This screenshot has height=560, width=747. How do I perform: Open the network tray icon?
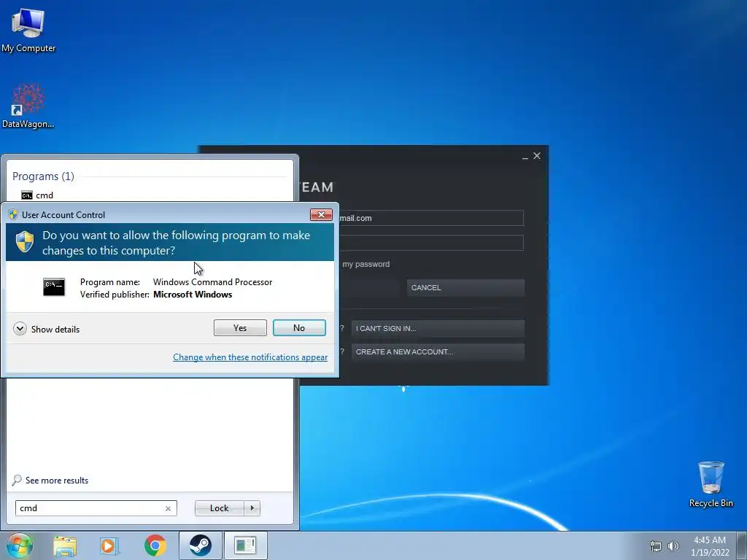pyautogui.click(x=656, y=546)
